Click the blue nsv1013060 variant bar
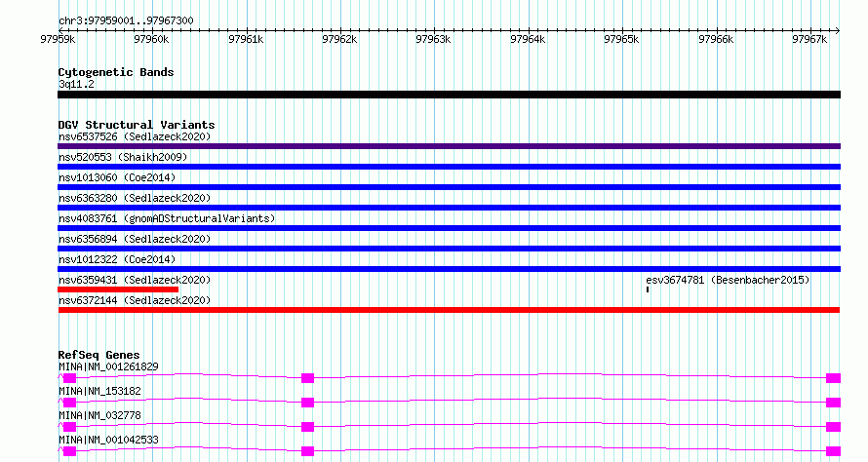The height and width of the screenshot is (462, 868). [449, 187]
